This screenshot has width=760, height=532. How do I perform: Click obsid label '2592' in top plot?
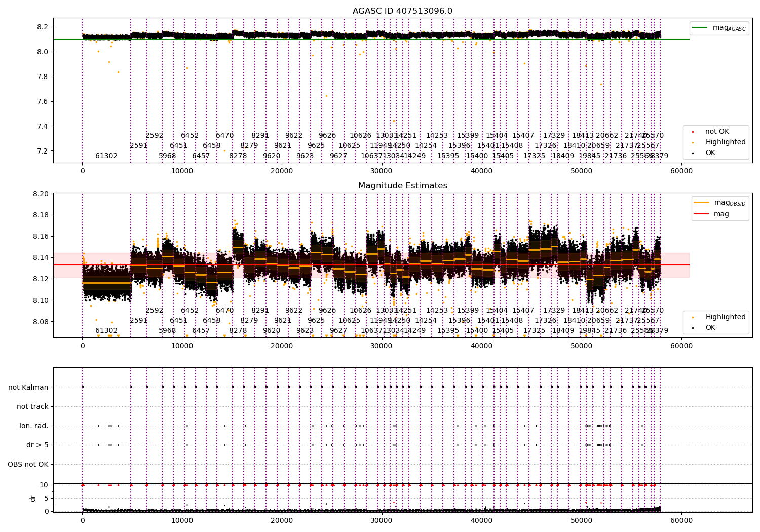point(155,136)
